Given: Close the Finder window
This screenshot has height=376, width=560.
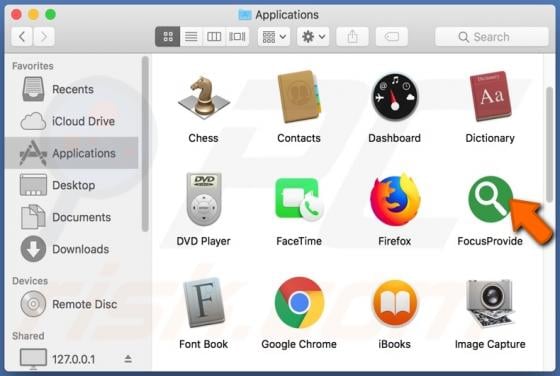Looking at the screenshot, I should 16,15.
